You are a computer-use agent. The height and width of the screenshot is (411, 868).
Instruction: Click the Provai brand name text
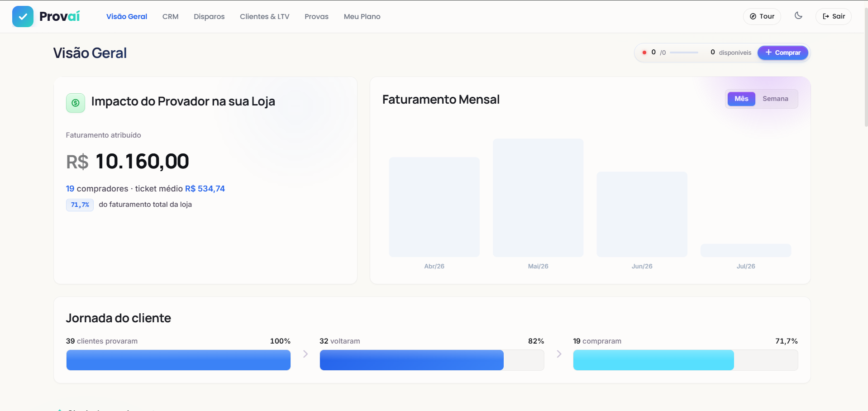pyautogui.click(x=60, y=16)
